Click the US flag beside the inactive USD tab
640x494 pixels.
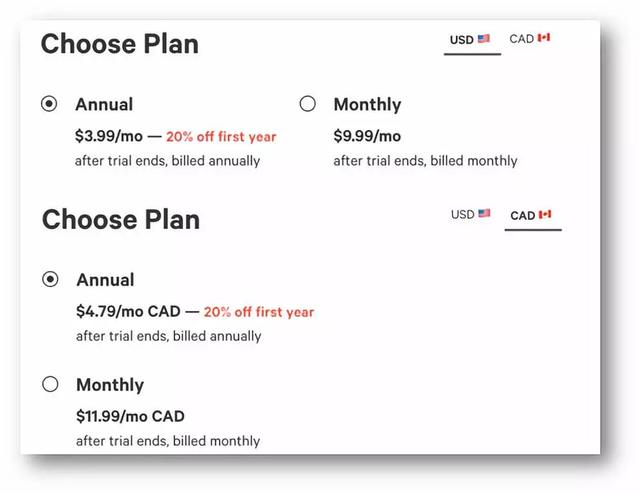click(485, 214)
